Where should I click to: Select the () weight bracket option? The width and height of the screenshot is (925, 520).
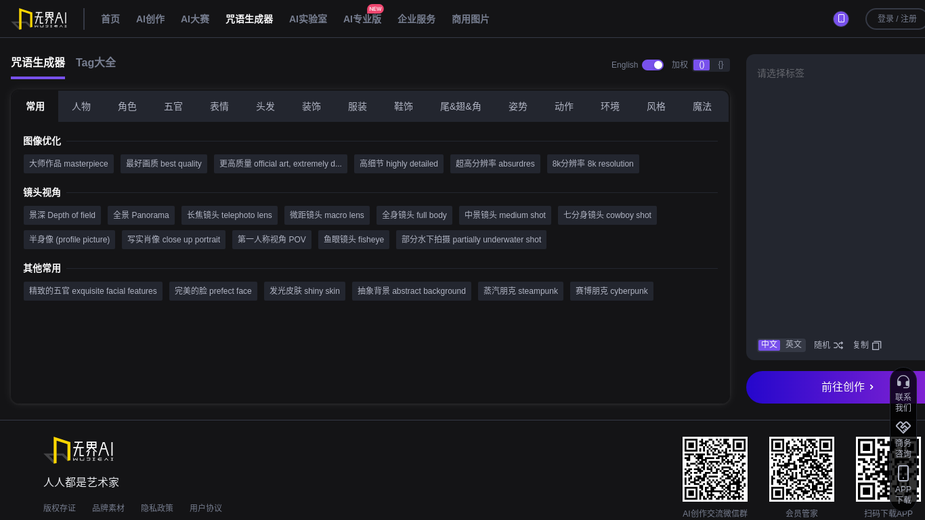pyautogui.click(x=701, y=65)
